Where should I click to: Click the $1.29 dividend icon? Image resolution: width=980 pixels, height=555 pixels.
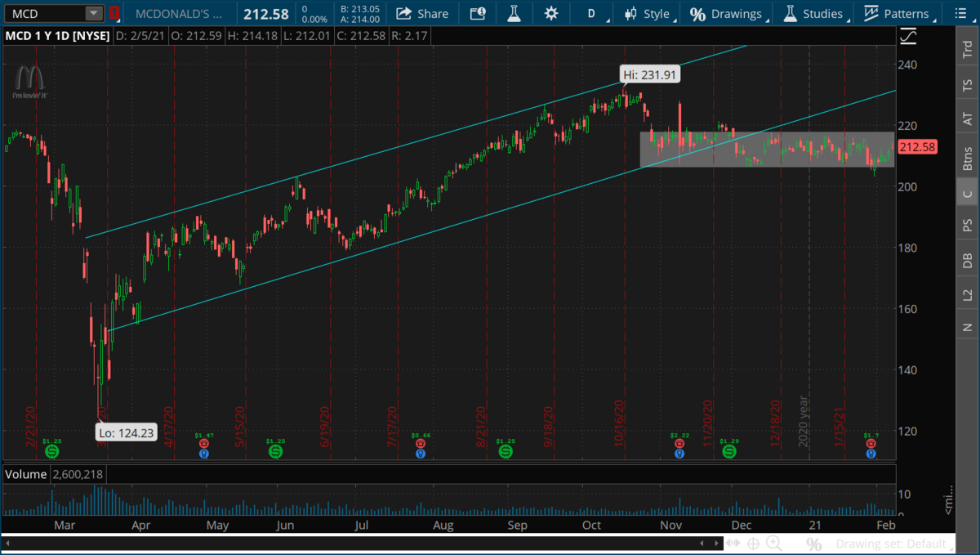point(728,450)
